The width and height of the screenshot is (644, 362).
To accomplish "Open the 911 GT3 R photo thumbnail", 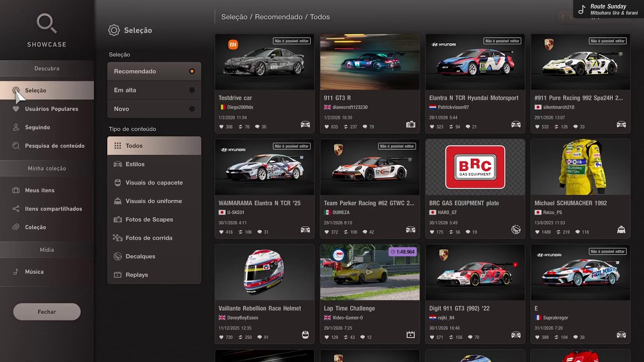I will pos(370,62).
